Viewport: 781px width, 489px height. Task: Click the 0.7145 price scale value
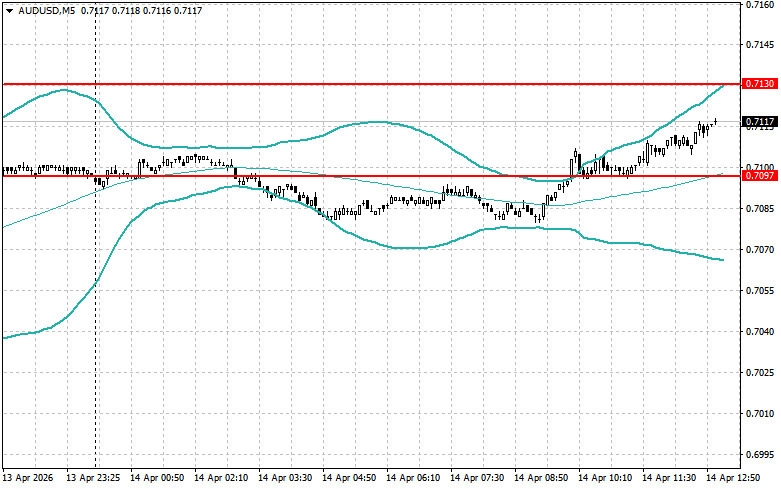click(x=760, y=45)
